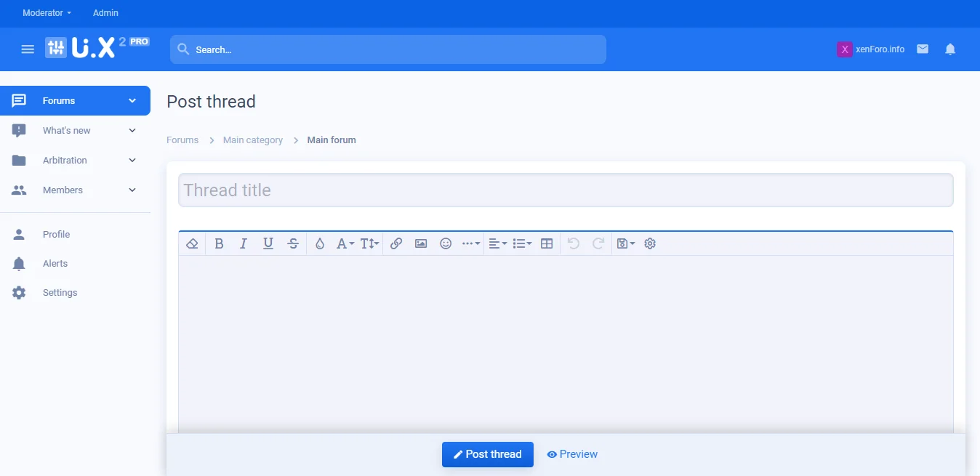980x476 pixels.
Task: Open the text color droplet picker
Action: (320, 244)
